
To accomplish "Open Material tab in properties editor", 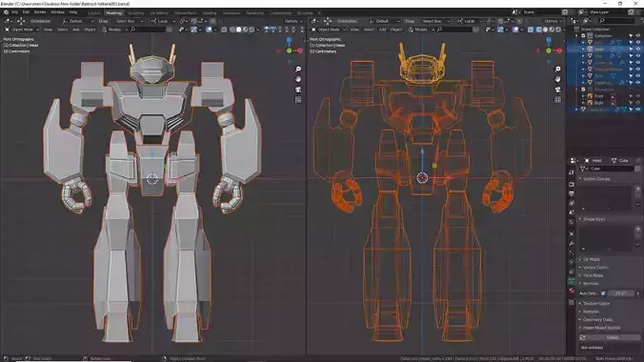I will click(x=572, y=291).
